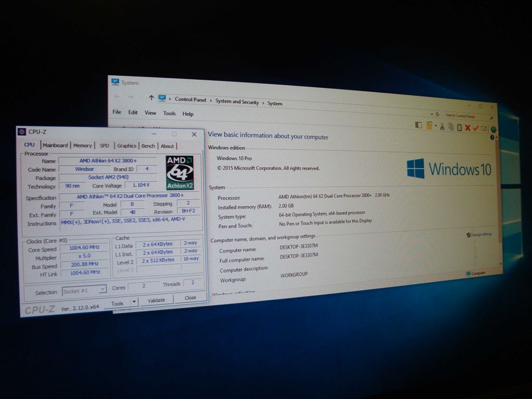The width and height of the screenshot is (532, 399).
Task: Expand chevron after Control Panel breadcrumb
Action: [x=211, y=100]
